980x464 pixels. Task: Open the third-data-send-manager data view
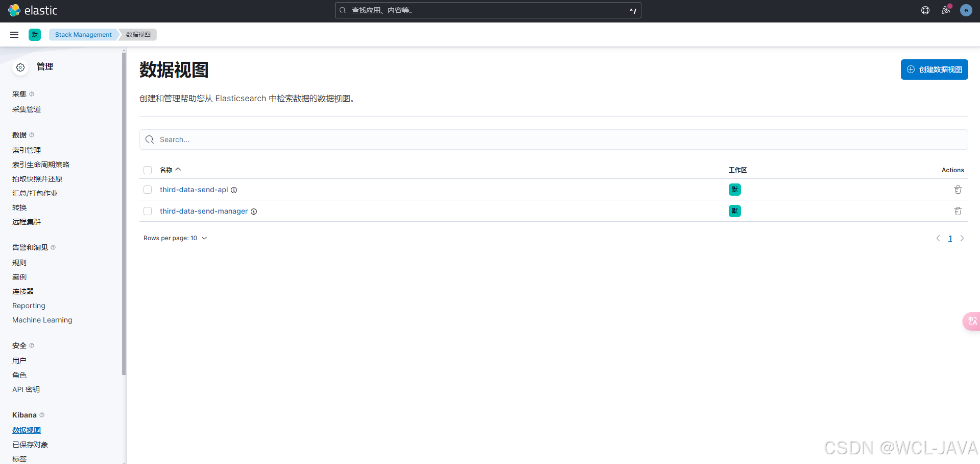[204, 211]
